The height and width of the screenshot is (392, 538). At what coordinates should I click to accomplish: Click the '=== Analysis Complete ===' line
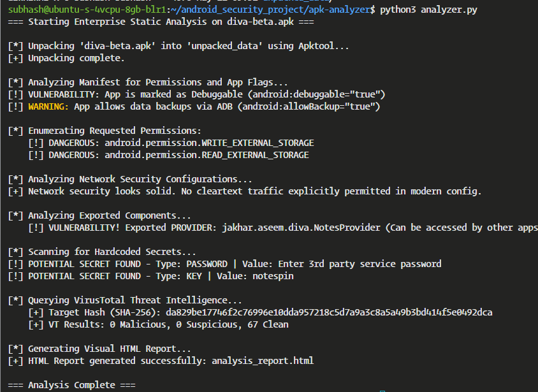pyautogui.click(x=71, y=385)
